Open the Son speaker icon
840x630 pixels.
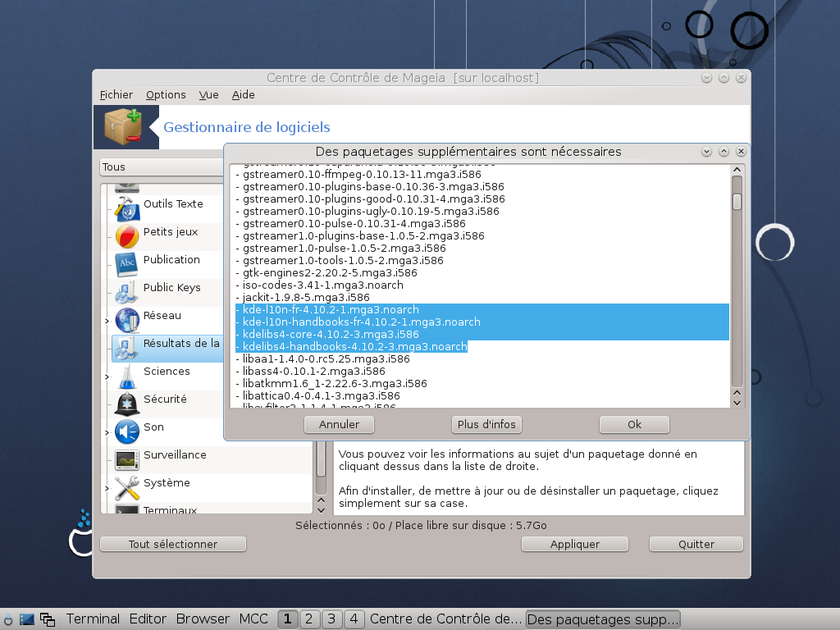[127, 431]
